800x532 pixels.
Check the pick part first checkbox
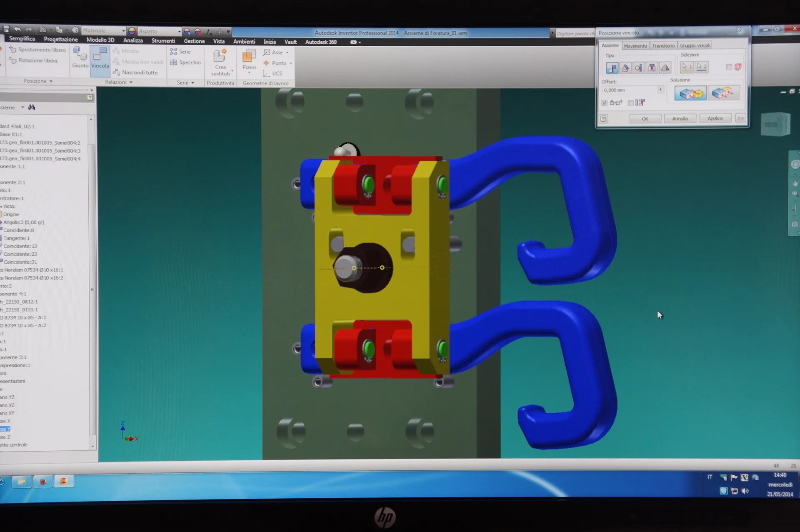pos(729,67)
